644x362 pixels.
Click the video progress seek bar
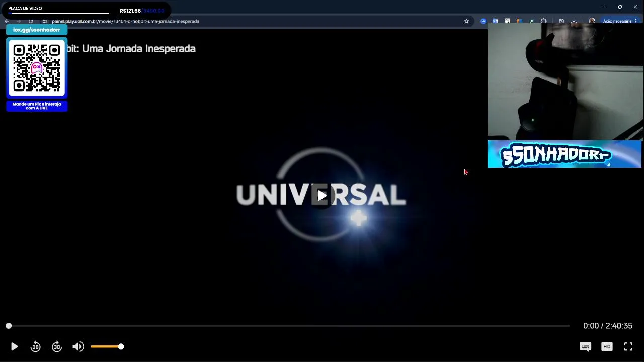click(288, 326)
